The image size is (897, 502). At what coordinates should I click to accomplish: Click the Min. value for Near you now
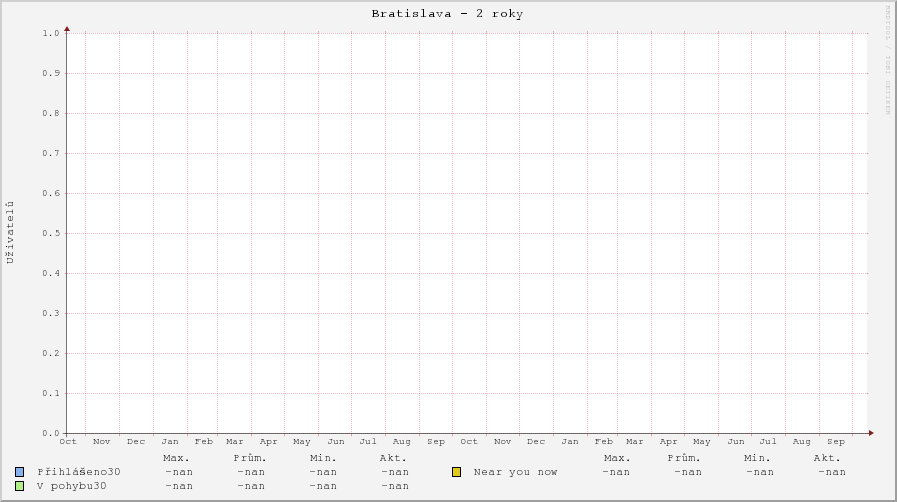760,472
